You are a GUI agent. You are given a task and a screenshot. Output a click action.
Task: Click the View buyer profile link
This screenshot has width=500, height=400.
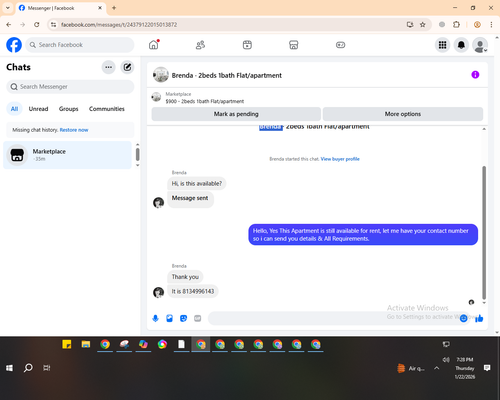[340, 159]
